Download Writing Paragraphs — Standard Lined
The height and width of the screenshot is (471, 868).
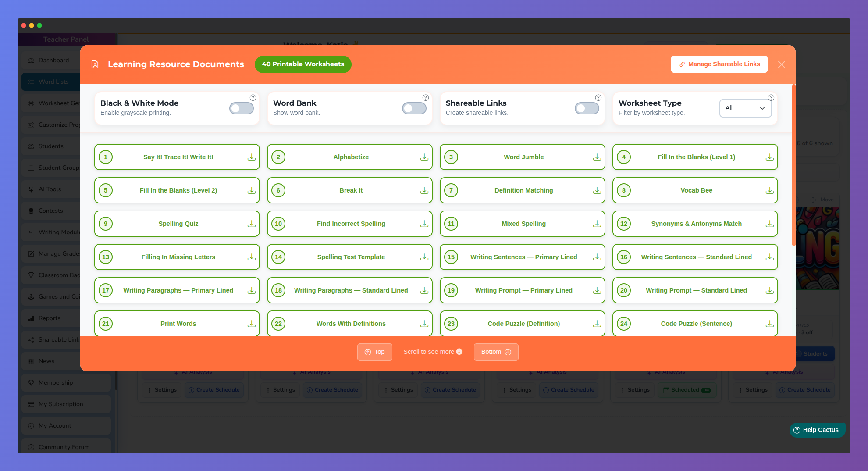[424, 290]
